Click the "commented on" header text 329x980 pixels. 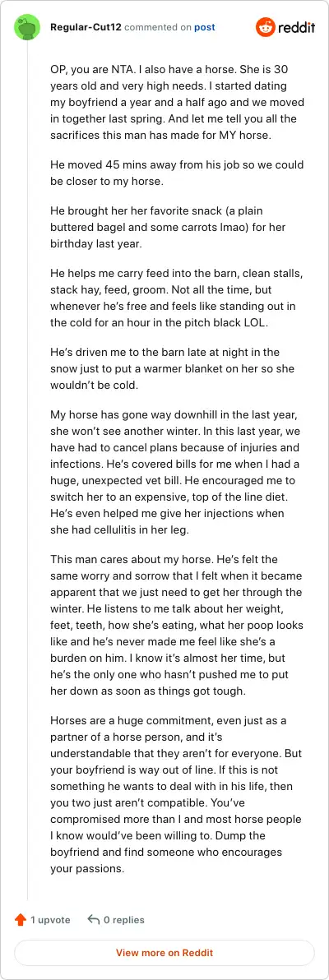pos(158,27)
